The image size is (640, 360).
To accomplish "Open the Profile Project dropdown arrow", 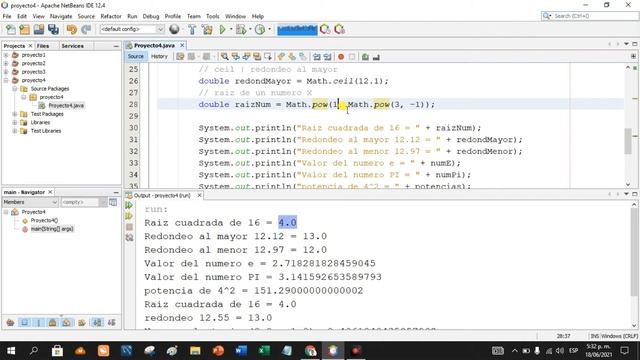I will pos(269,29).
